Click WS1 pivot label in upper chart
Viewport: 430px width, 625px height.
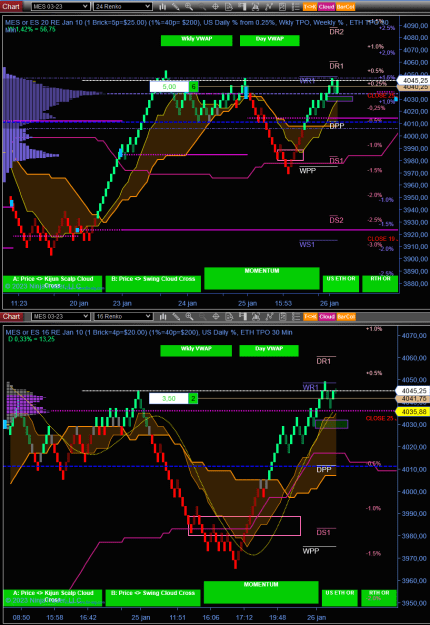307,244
